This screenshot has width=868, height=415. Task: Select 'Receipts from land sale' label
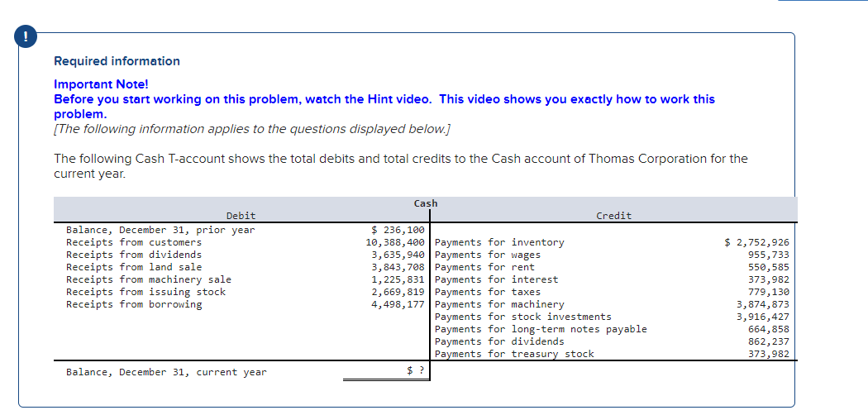click(134, 267)
